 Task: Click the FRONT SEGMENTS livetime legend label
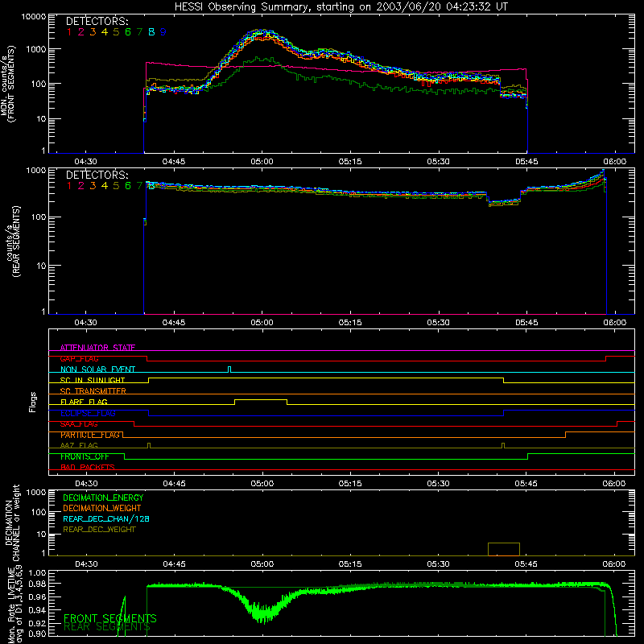click(x=110, y=618)
